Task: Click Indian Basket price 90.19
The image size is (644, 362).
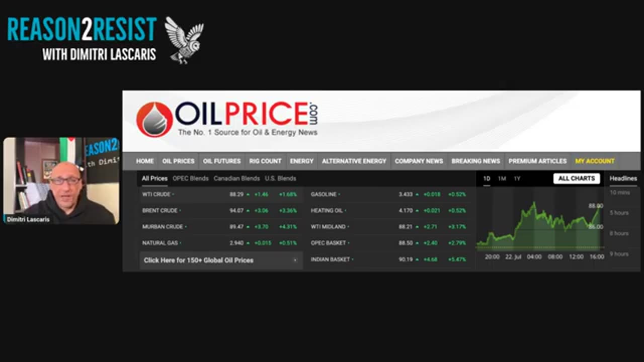Action: click(x=406, y=259)
